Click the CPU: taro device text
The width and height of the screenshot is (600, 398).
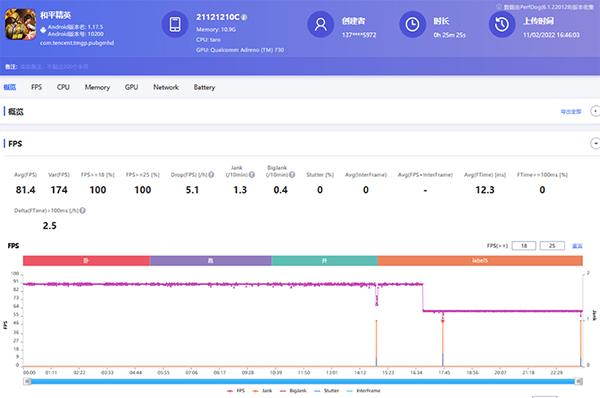click(x=209, y=40)
